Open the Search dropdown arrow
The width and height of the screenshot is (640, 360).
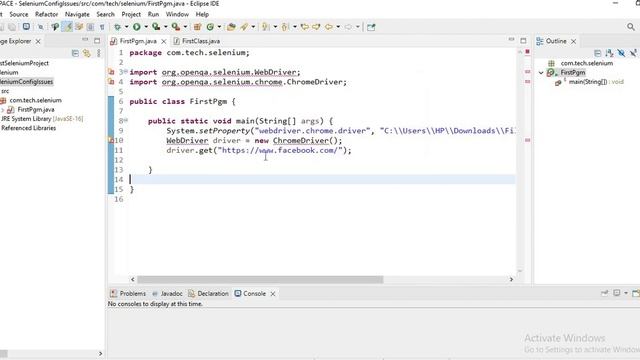[x=253, y=27]
